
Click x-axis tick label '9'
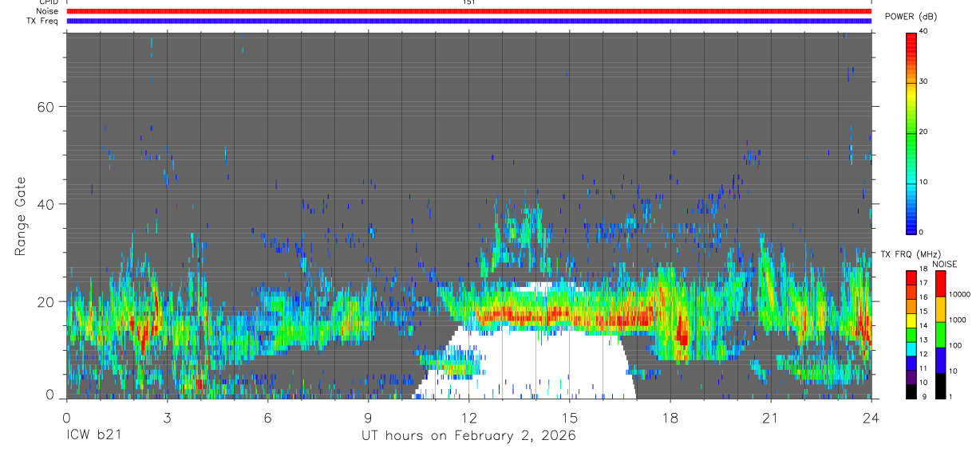tap(368, 417)
